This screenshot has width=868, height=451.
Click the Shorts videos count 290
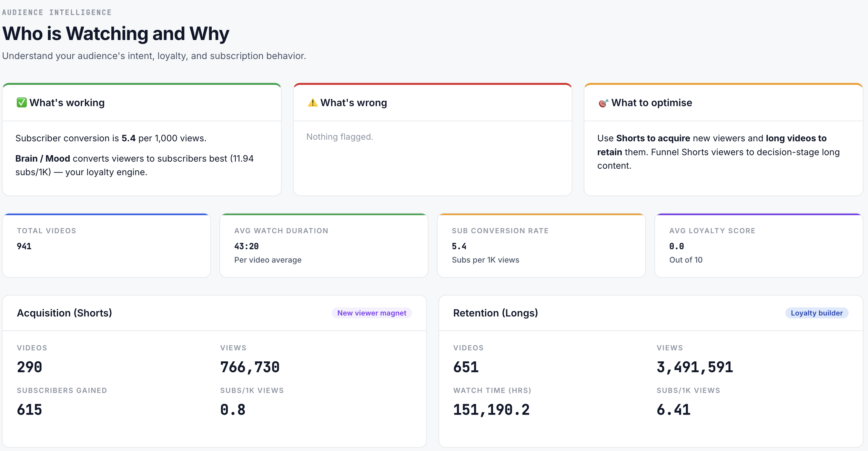[30, 367]
